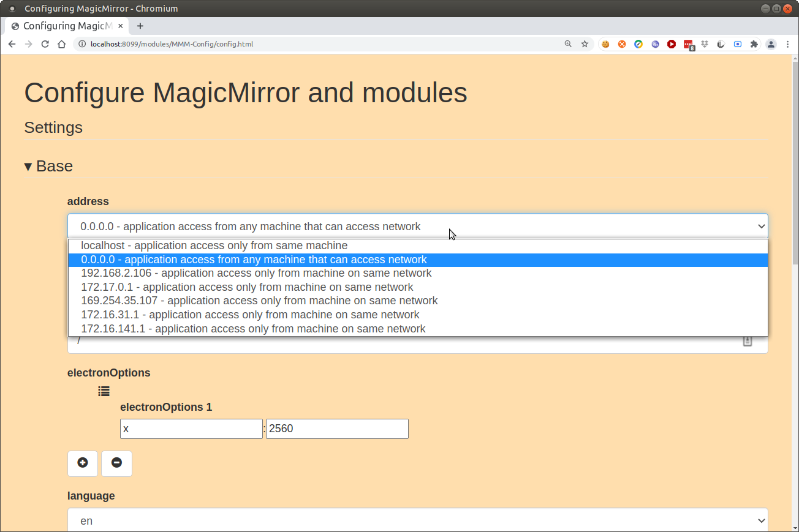Viewport: 799px width, 532px height.
Task: Click the 'address' field label
Action: pos(88,201)
